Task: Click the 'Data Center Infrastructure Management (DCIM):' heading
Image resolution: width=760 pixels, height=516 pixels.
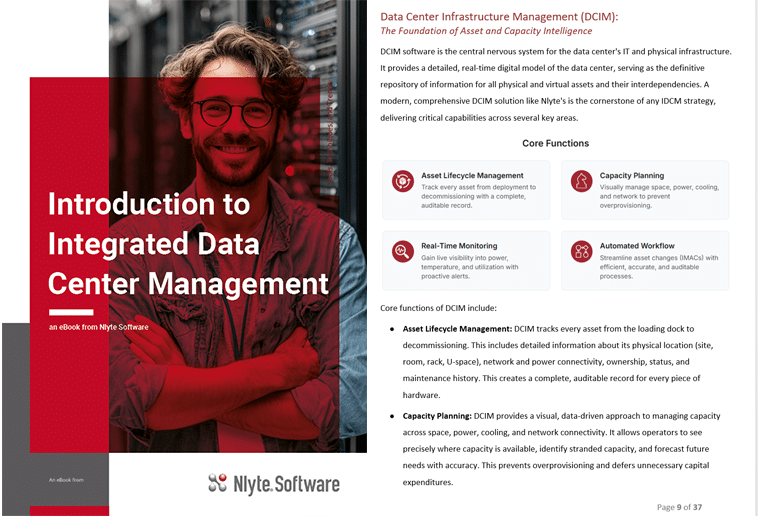Action: pyautogui.click(x=499, y=16)
